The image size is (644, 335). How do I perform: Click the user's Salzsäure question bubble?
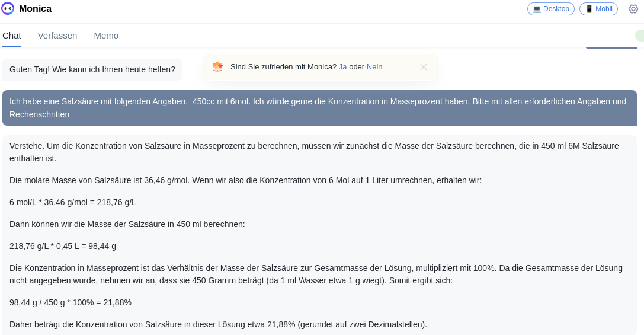pos(319,108)
